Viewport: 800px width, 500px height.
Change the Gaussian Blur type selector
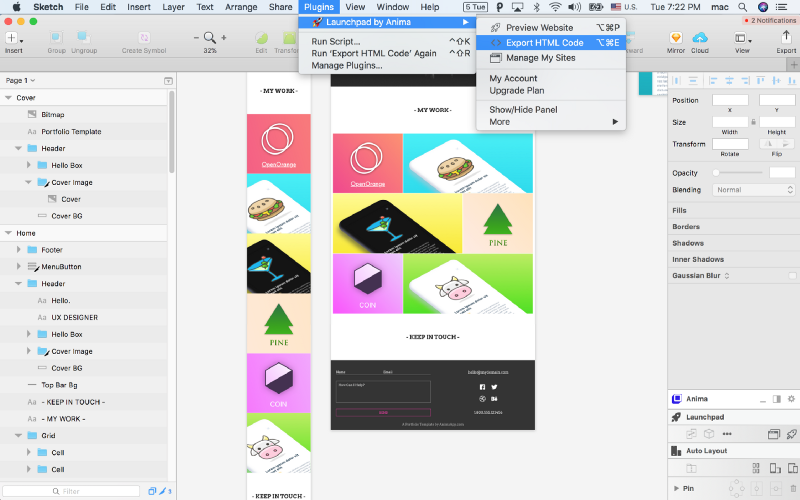coord(727,276)
